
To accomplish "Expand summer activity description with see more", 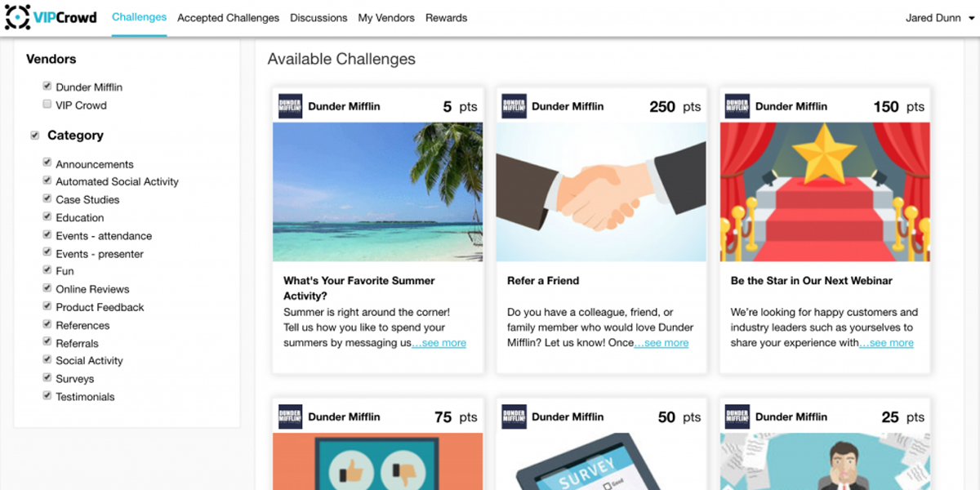I will pos(439,343).
